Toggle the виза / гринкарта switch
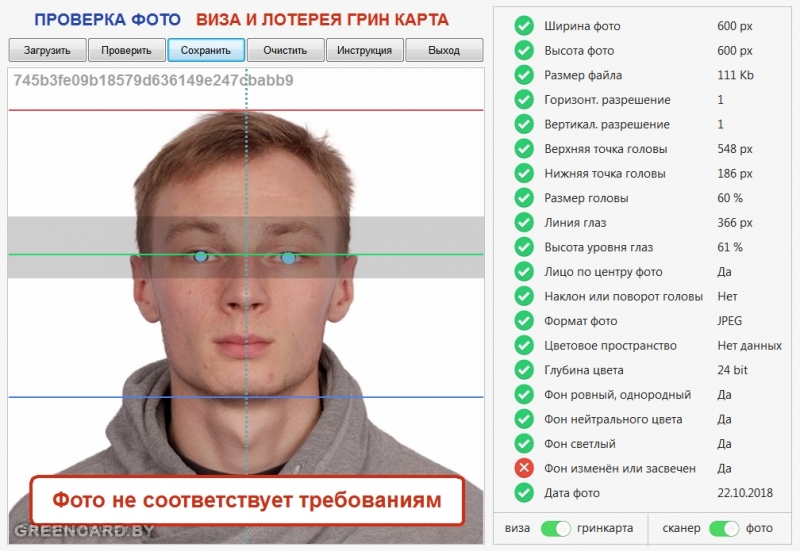Image resolution: width=800 pixels, height=551 pixels. (x=556, y=528)
